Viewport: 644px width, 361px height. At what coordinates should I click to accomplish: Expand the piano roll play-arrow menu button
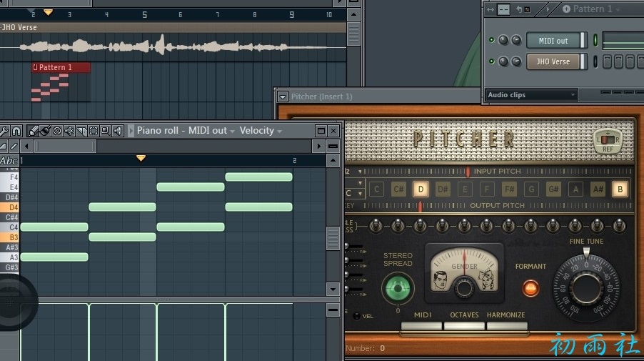[x=131, y=131]
